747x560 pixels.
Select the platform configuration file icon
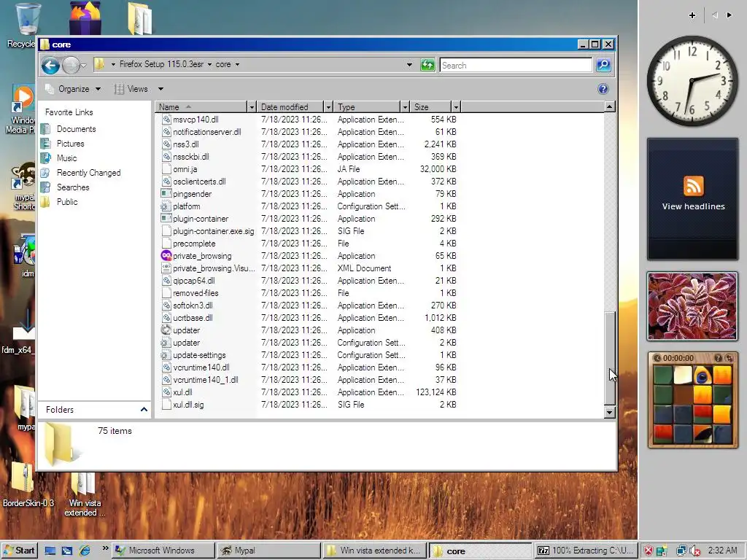coord(166,206)
